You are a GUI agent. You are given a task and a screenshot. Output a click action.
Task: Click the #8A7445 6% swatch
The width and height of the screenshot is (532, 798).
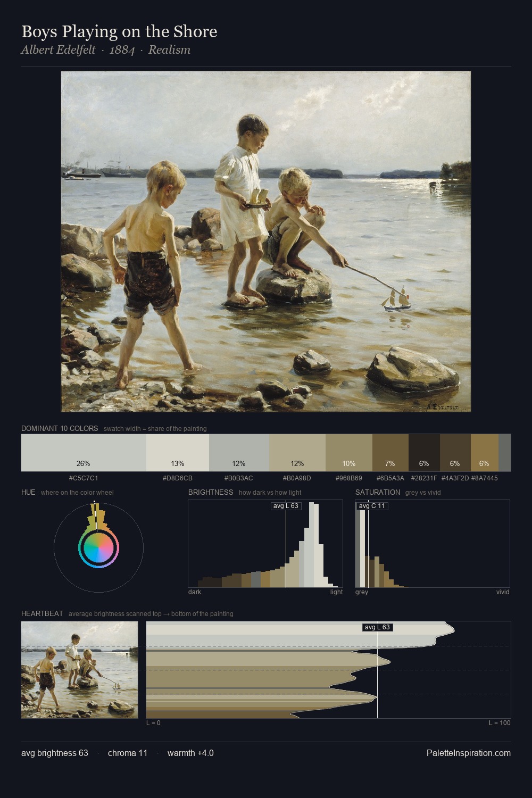tap(484, 453)
